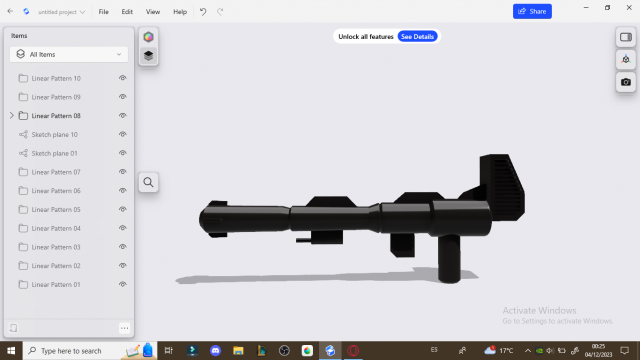640x360 pixels.
Task: Hide Linear Pattern 06 with eye icon
Action: pos(122,191)
